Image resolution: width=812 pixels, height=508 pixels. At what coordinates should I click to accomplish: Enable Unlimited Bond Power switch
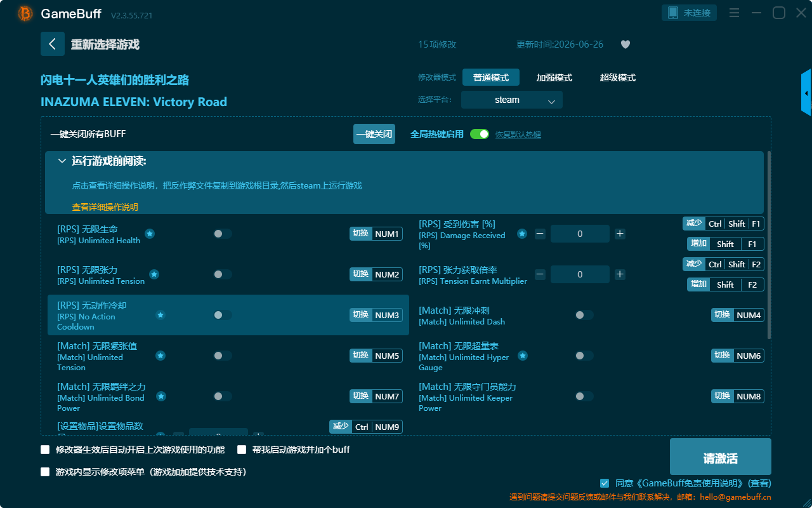pos(222,396)
